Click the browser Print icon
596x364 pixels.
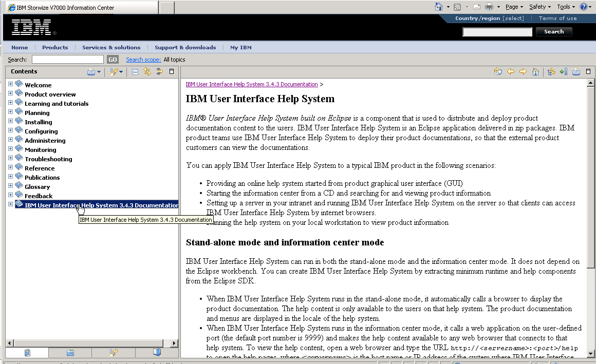489,7
